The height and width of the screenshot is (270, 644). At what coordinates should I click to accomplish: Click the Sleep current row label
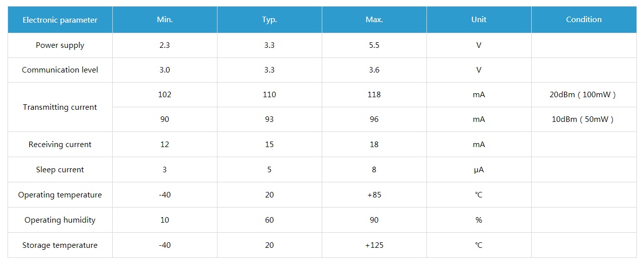coord(60,170)
